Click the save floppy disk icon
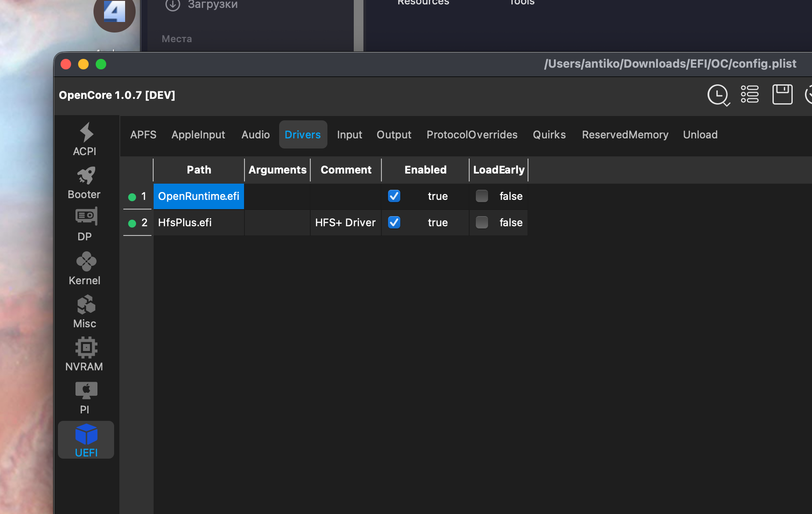Image resolution: width=812 pixels, height=514 pixels. [782, 94]
